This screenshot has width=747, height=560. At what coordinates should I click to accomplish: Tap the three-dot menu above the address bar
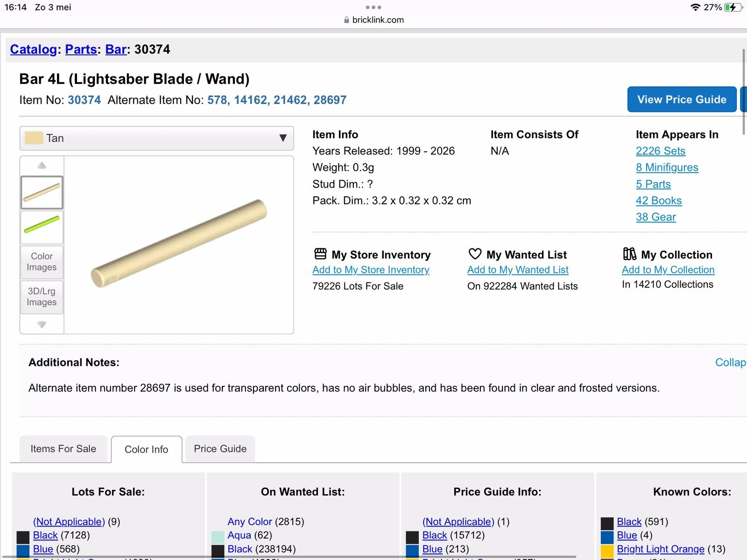click(x=373, y=7)
